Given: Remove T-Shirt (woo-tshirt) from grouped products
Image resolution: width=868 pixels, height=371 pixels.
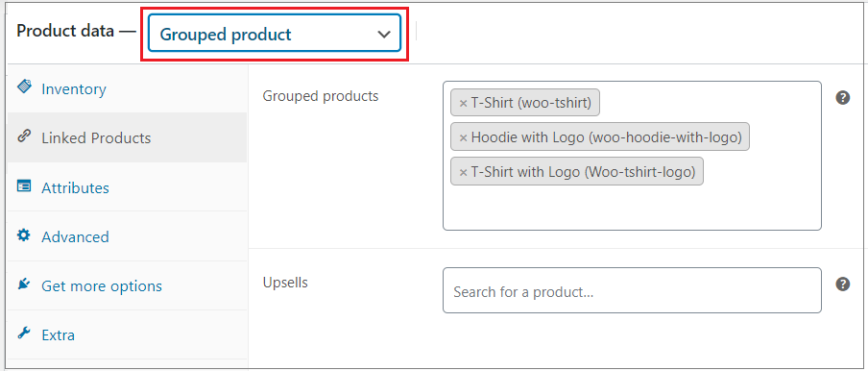Looking at the screenshot, I should point(464,103).
